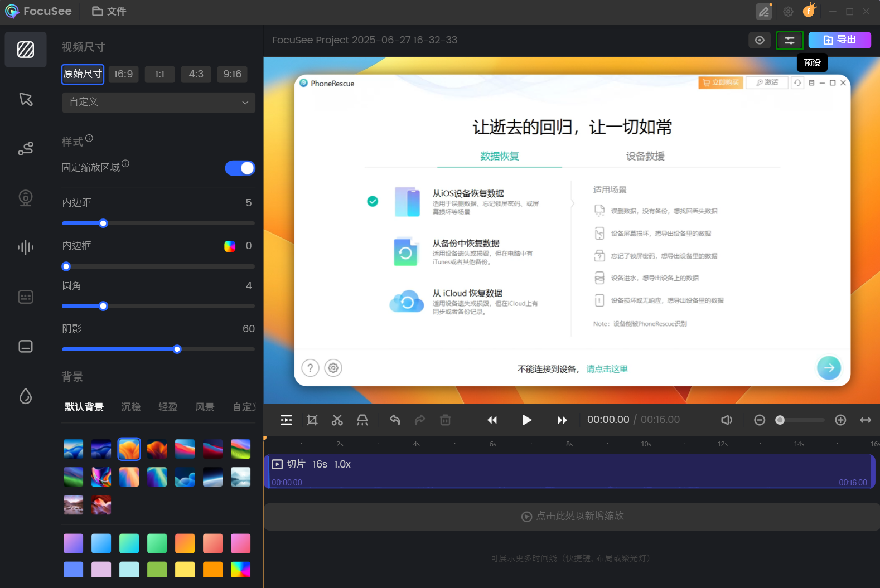Screen dimensions: 880x588
Task: Redo the last action
Action: point(420,420)
